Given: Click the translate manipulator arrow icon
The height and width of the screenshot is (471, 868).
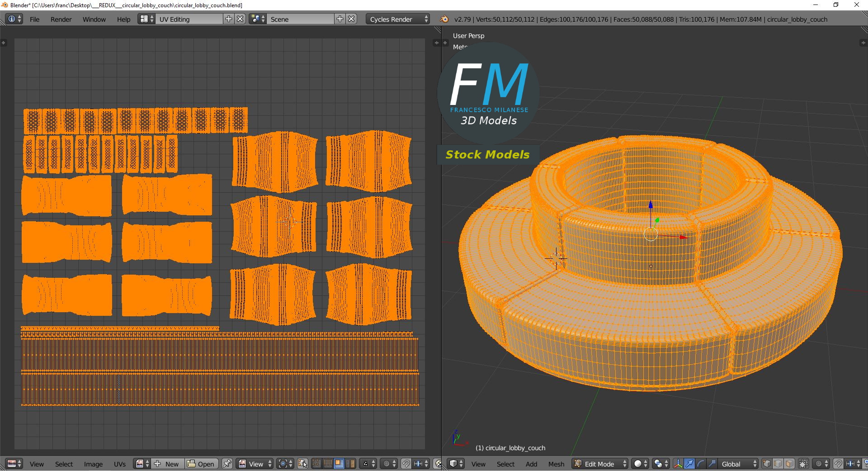Looking at the screenshot, I should click(689, 464).
